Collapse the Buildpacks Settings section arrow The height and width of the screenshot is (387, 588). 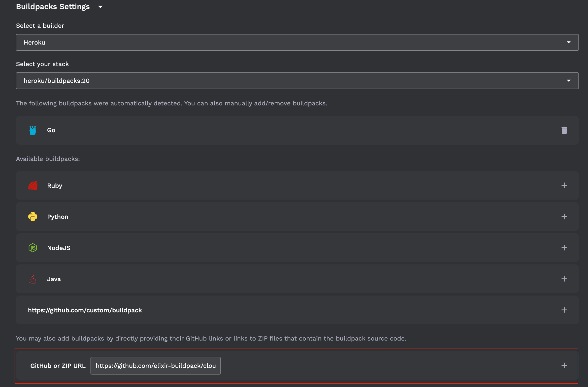click(x=100, y=7)
